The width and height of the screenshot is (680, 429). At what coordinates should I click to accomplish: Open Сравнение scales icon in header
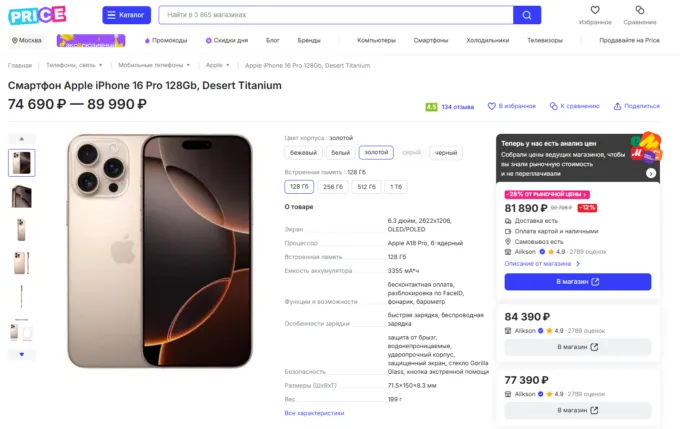(640, 11)
